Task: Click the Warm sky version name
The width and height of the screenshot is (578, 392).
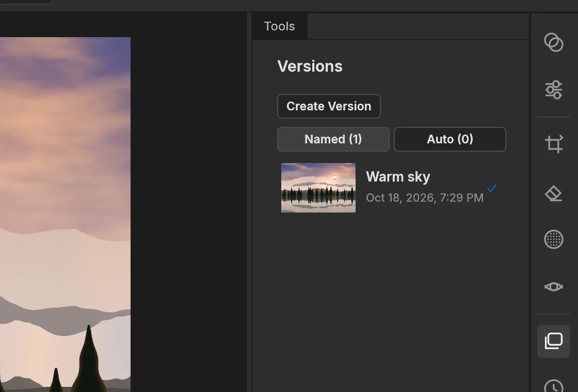Action: click(x=398, y=177)
